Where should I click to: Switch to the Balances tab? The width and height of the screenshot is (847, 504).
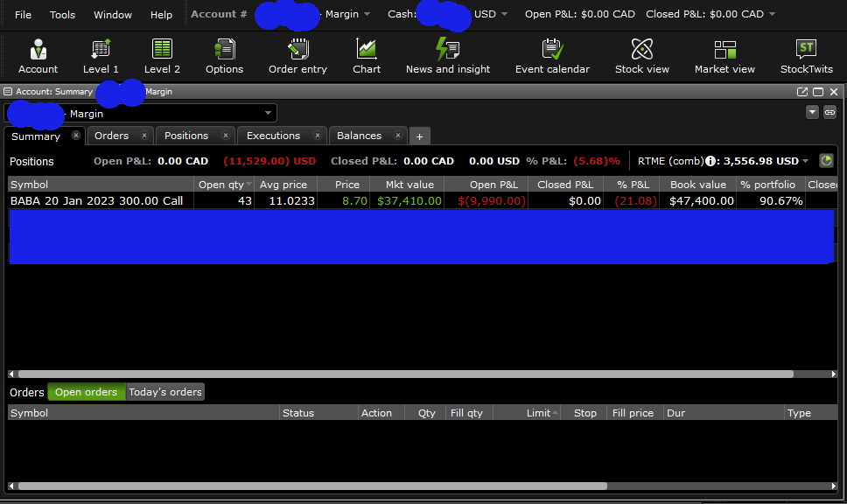tap(360, 136)
